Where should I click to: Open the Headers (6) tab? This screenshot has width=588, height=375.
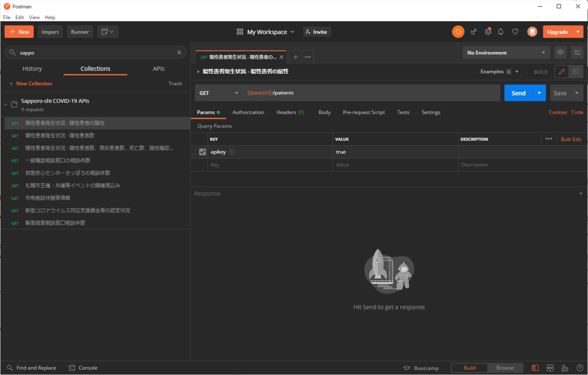point(290,112)
